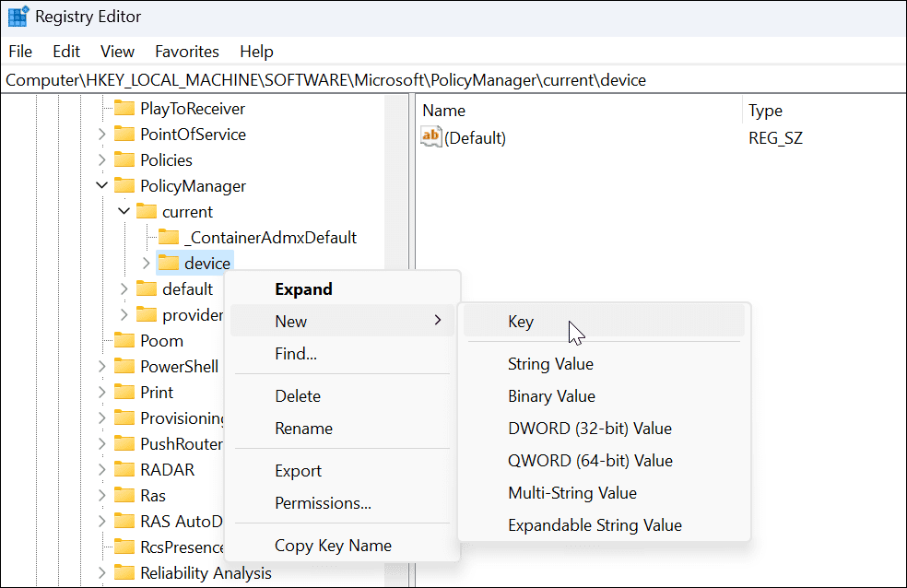
Task: Open the Favorites menu
Action: tap(187, 52)
